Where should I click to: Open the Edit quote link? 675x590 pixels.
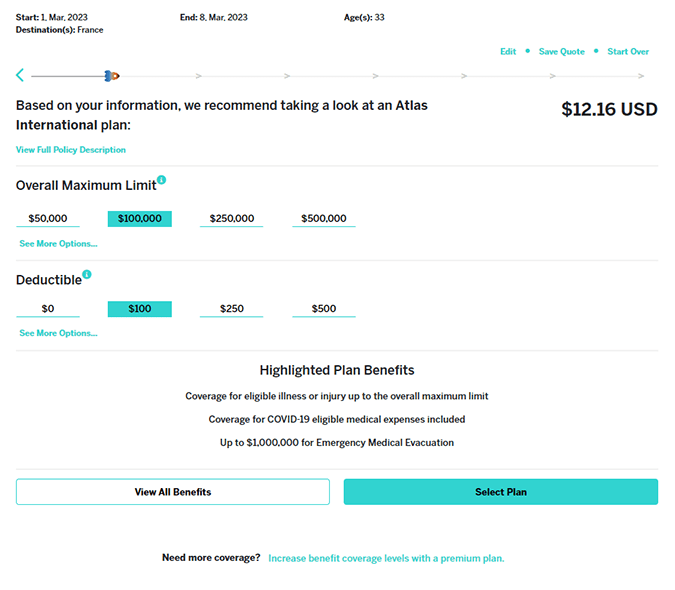[x=508, y=52]
